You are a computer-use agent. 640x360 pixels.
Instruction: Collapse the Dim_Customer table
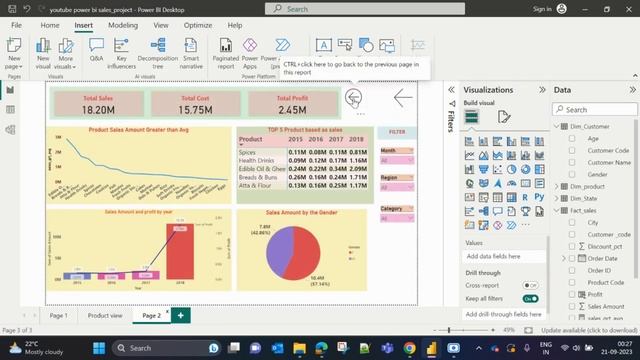pyautogui.click(x=557, y=127)
